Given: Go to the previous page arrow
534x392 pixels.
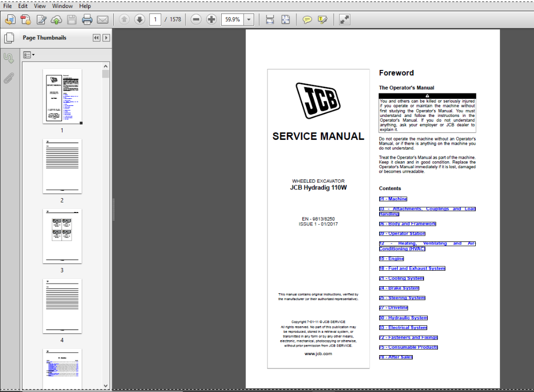Looking at the screenshot, I should [x=124, y=19].
